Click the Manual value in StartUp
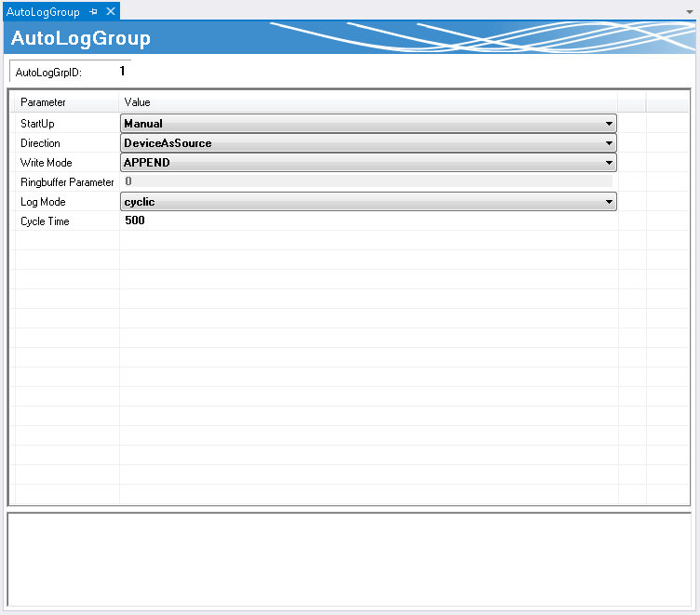 click(x=143, y=124)
